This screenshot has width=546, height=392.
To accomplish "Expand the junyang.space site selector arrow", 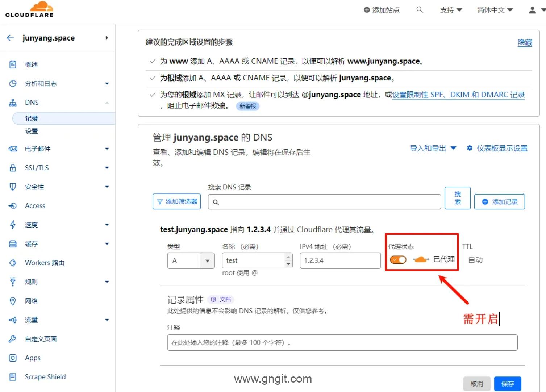I will [107, 38].
